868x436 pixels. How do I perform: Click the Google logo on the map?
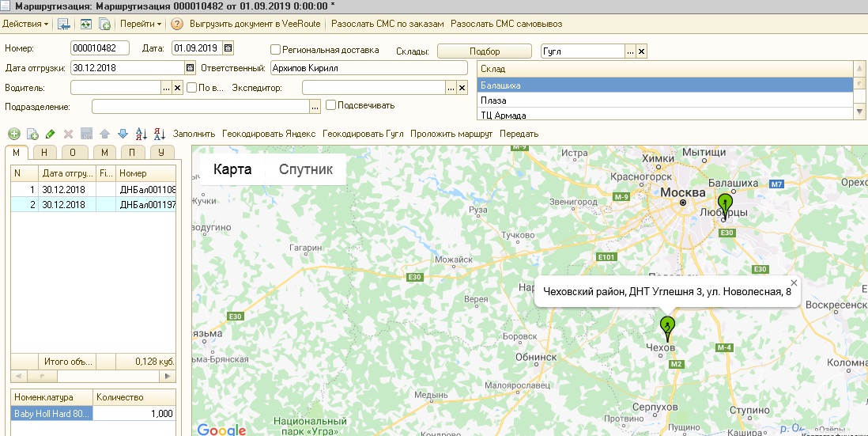[221, 430]
